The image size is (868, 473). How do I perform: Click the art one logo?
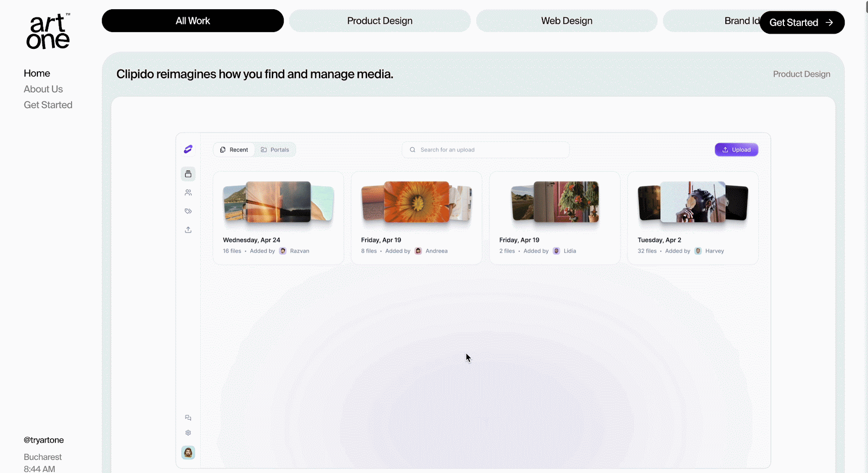[48, 31]
